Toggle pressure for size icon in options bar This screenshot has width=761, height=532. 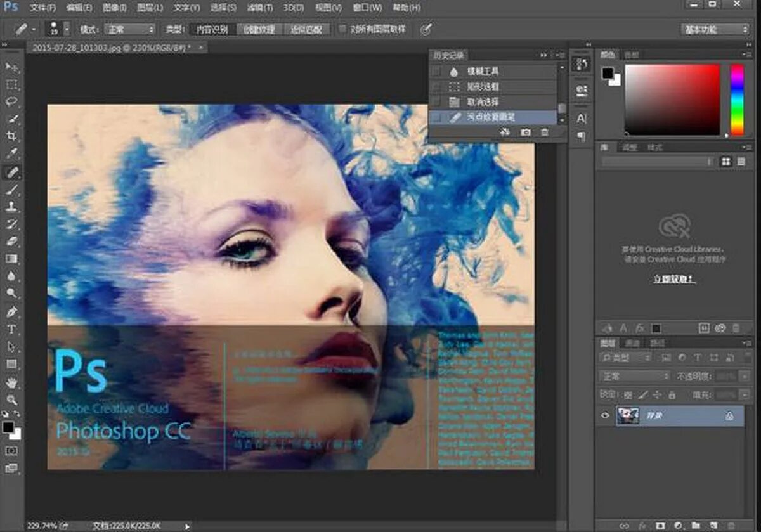tap(427, 29)
